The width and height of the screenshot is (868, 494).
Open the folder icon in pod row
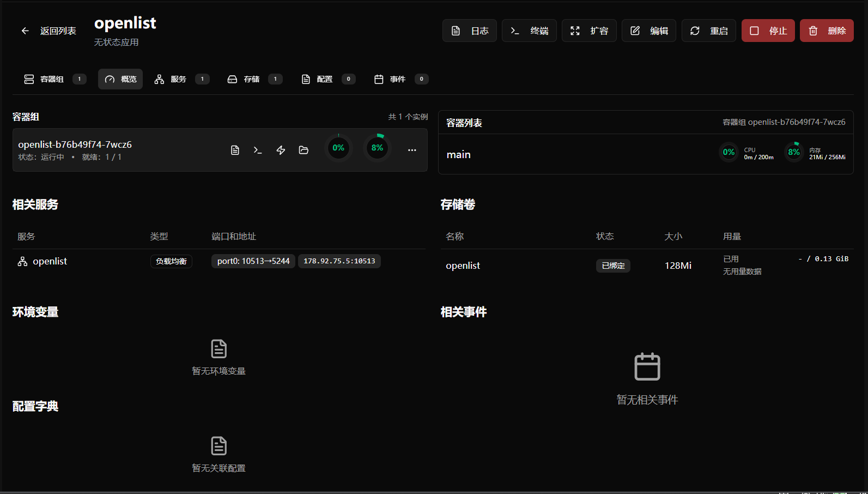coord(304,150)
